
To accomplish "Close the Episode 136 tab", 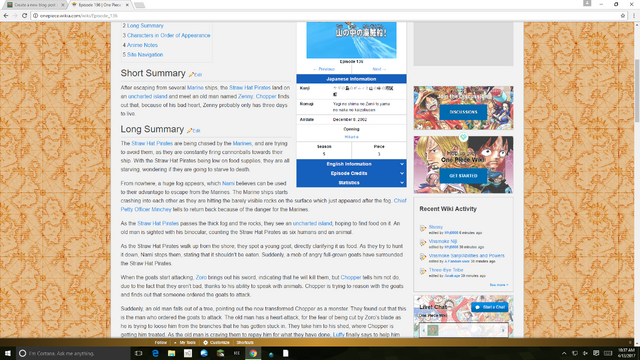I will (x=127, y=5).
